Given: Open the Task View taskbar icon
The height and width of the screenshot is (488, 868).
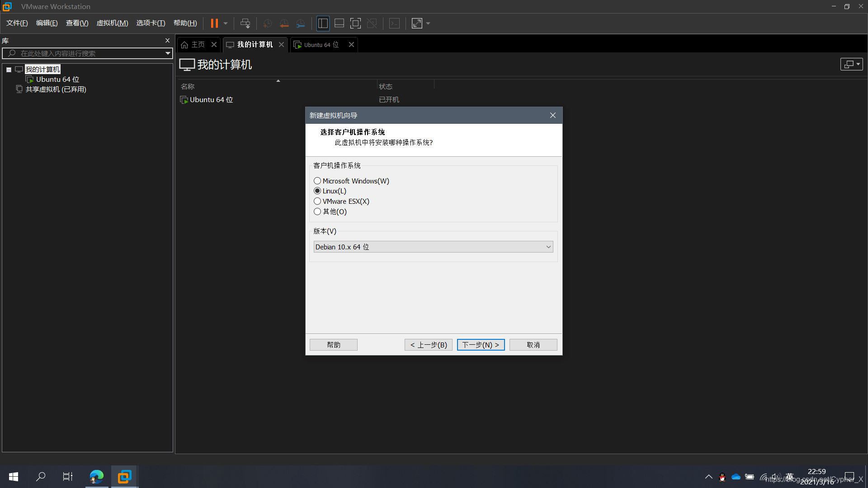Looking at the screenshot, I should [68, 477].
